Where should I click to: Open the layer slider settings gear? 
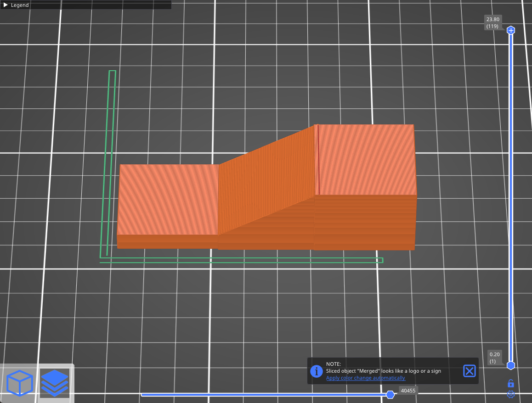(x=510, y=394)
